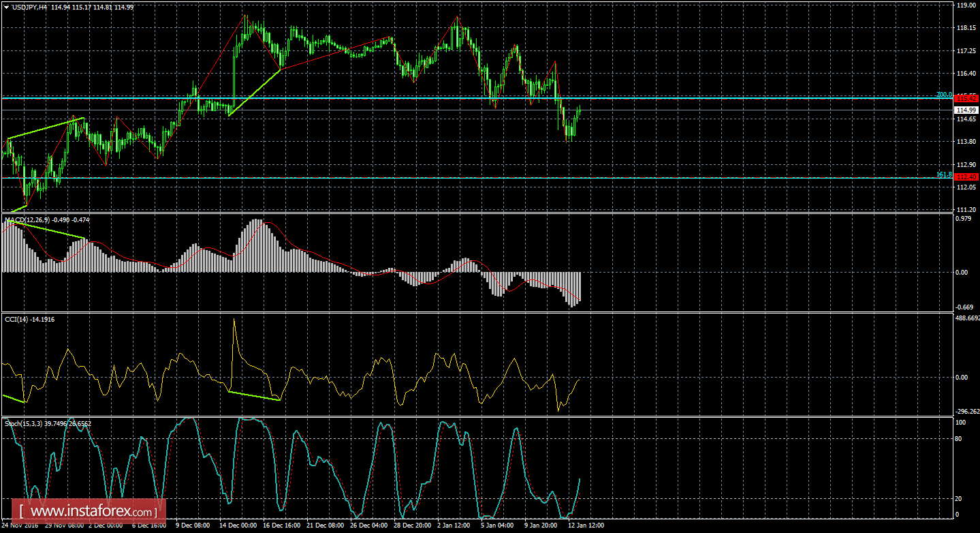Click the red 112.40 price level tag
Image resolution: width=980 pixels, height=533 pixels.
point(966,177)
